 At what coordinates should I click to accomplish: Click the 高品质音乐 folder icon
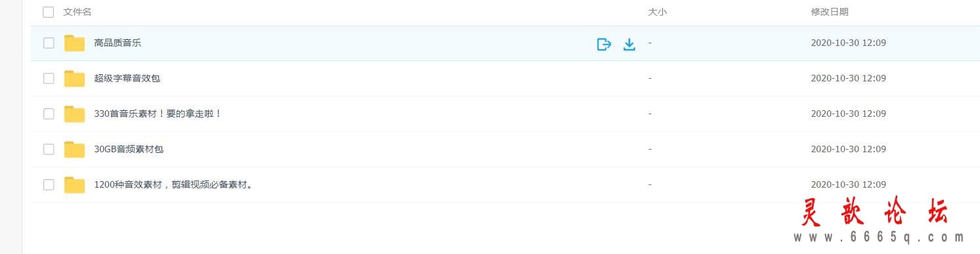point(74,43)
